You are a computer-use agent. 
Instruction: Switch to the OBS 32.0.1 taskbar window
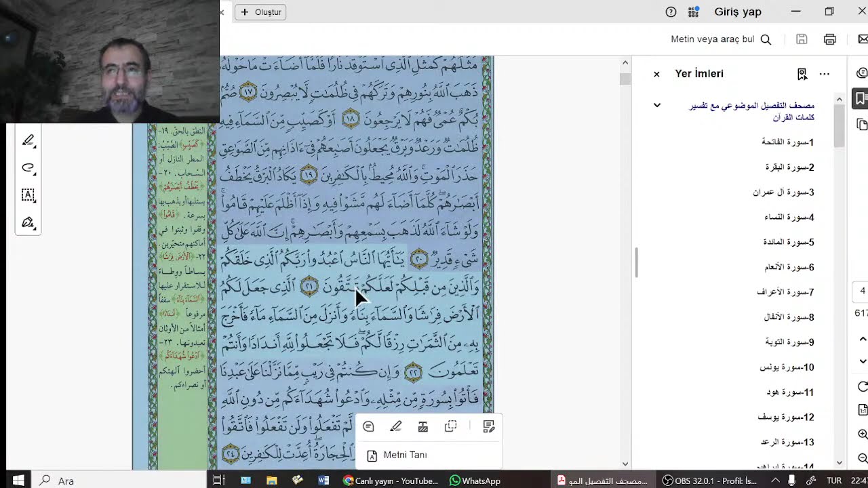click(709, 481)
